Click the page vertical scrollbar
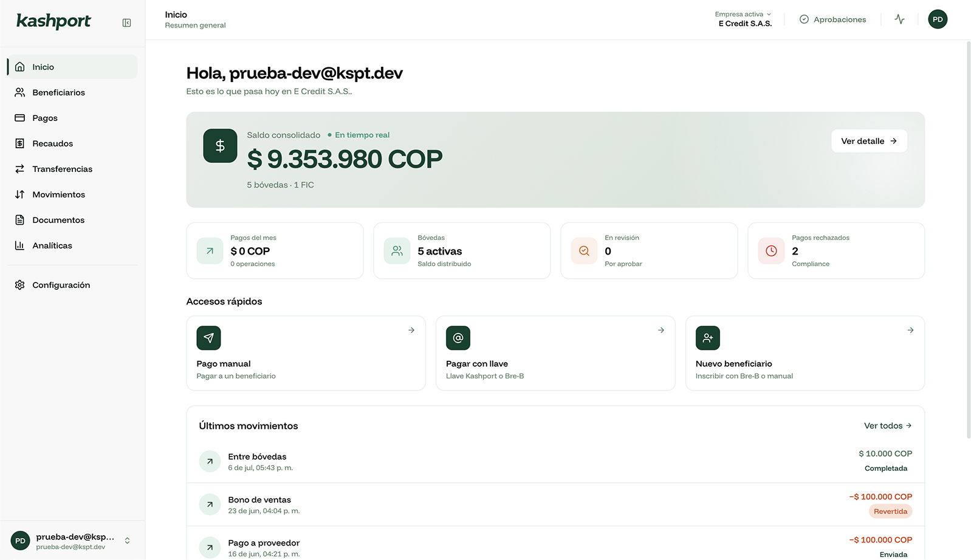The width and height of the screenshot is (971, 560). click(x=968, y=239)
